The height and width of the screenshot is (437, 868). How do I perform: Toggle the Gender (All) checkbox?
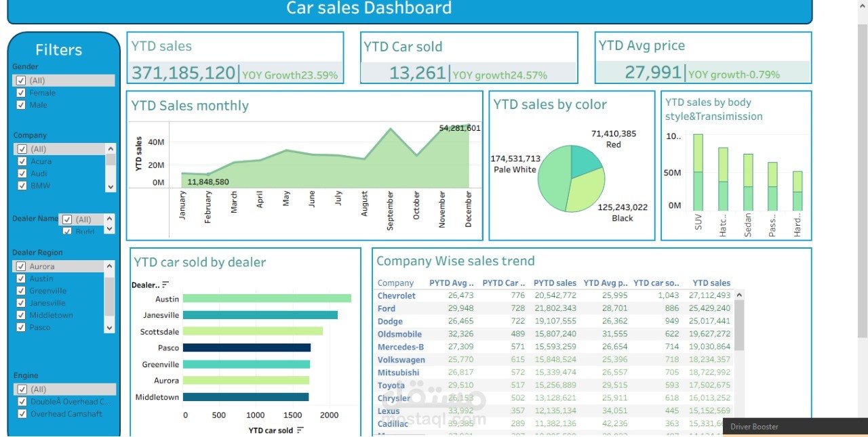point(22,81)
